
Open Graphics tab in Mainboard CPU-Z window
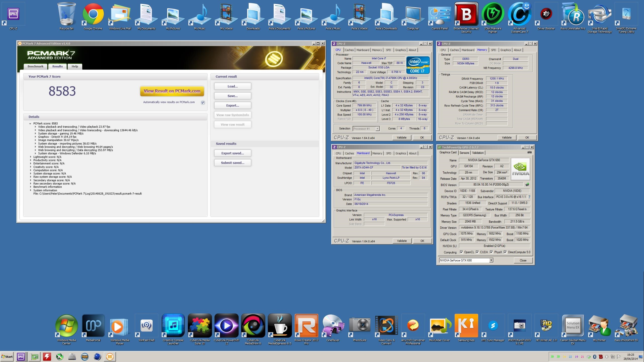[x=401, y=153]
